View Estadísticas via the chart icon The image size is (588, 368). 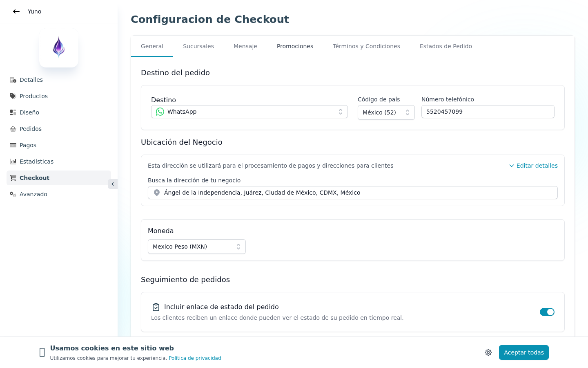pyautogui.click(x=12, y=162)
